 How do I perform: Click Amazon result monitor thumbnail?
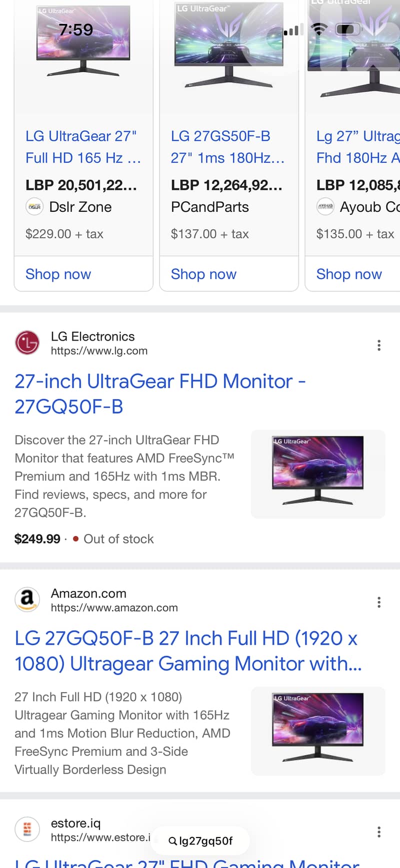(x=318, y=731)
